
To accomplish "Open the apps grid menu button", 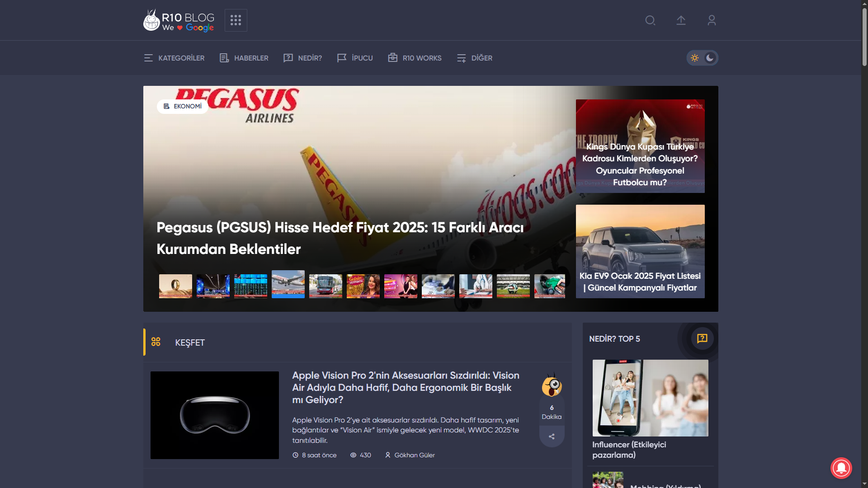I will pyautogui.click(x=236, y=20).
